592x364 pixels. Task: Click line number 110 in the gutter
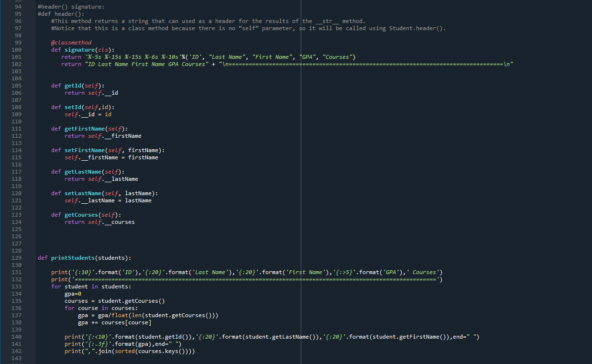coord(16,121)
